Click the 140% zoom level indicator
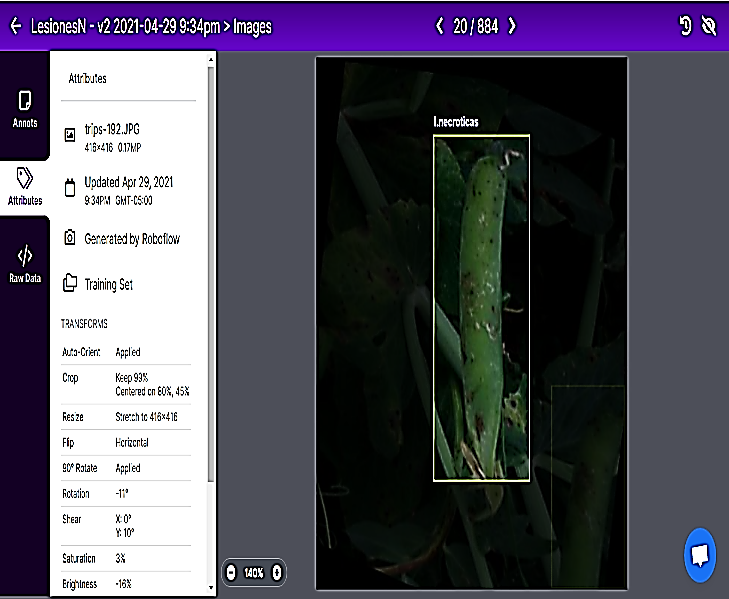729x599 pixels. point(254,573)
